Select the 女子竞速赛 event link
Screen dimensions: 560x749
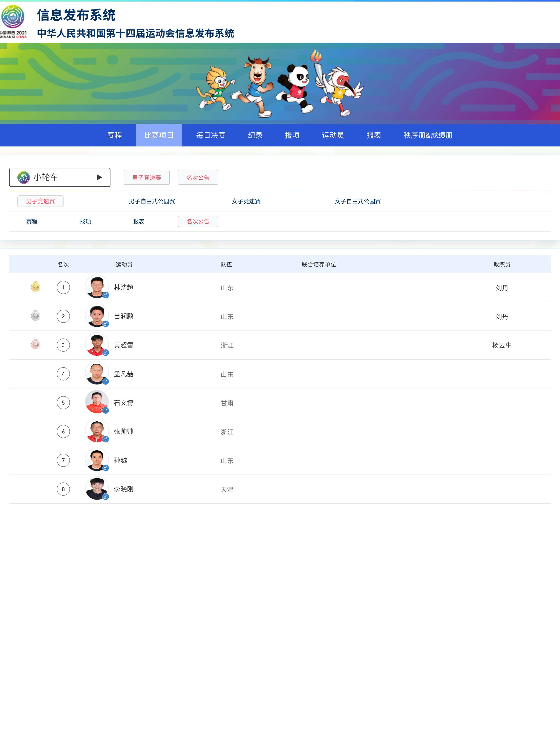[x=246, y=201]
